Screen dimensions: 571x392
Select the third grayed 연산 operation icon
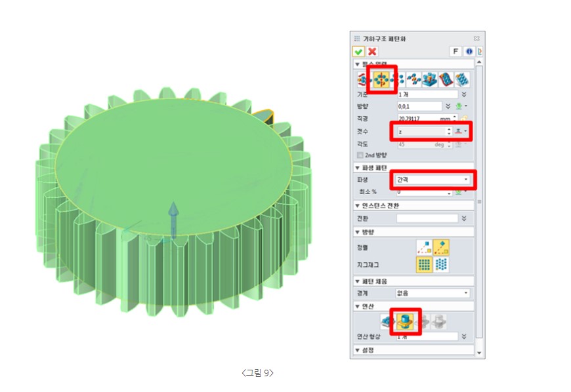[424, 322]
